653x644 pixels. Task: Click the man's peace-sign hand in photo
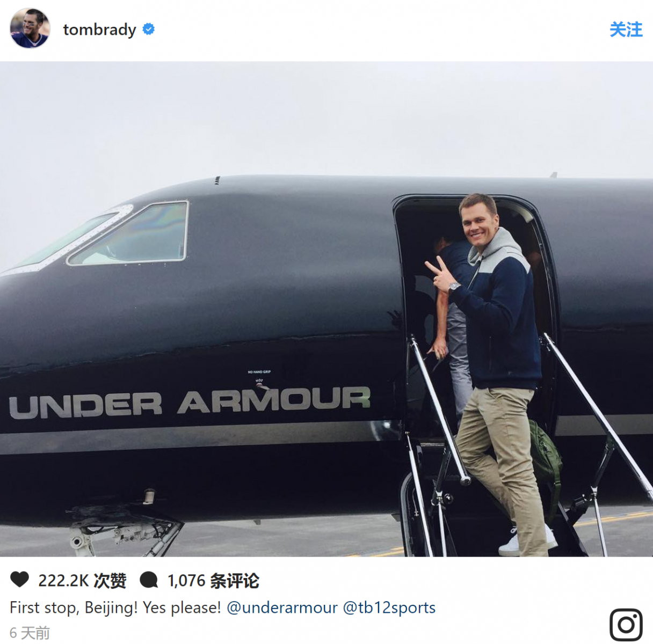click(x=439, y=274)
